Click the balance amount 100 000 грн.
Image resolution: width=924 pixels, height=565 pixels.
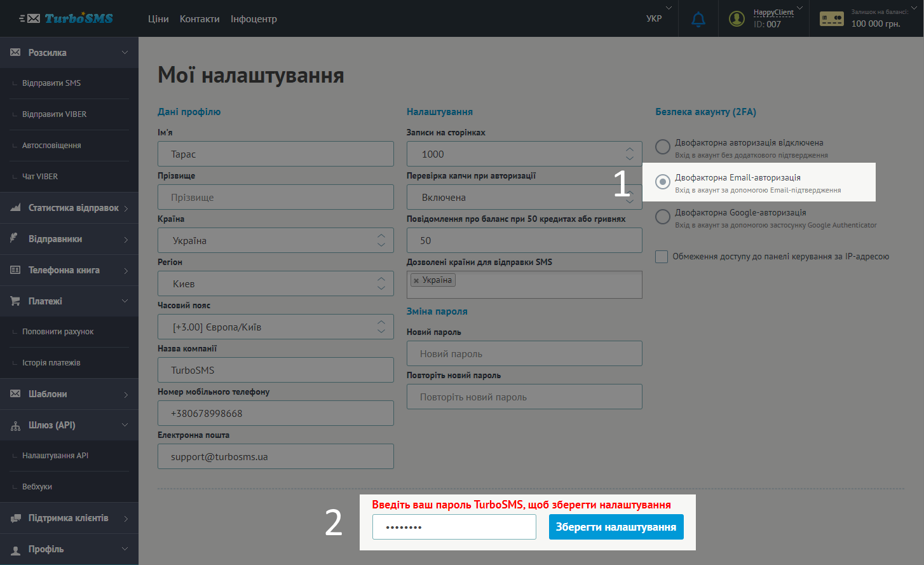tap(876, 24)
